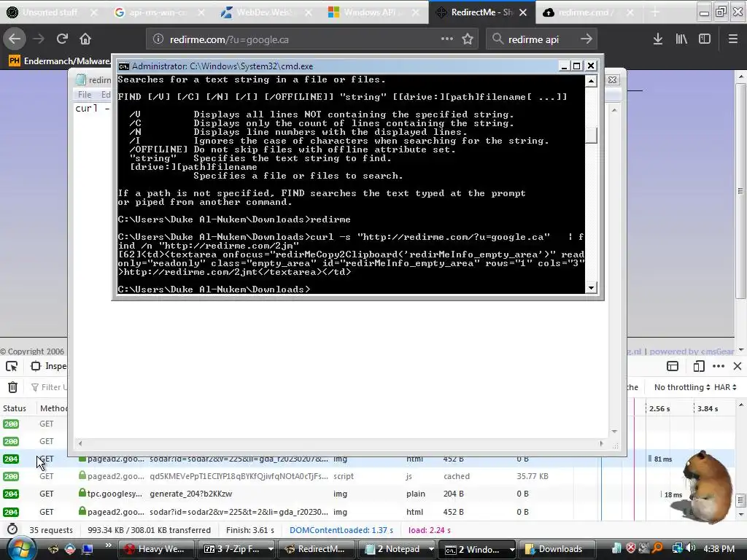Open HAR dropdown menu
Image resolution: width=747 pixels, height=560 pixels.
[725, 387]
